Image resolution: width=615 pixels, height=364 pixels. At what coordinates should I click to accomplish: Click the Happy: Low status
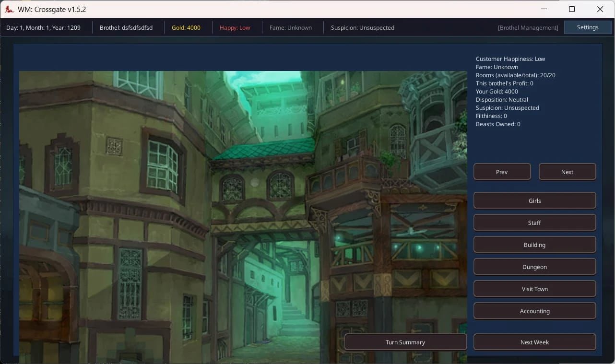click(x=235, y=27)
